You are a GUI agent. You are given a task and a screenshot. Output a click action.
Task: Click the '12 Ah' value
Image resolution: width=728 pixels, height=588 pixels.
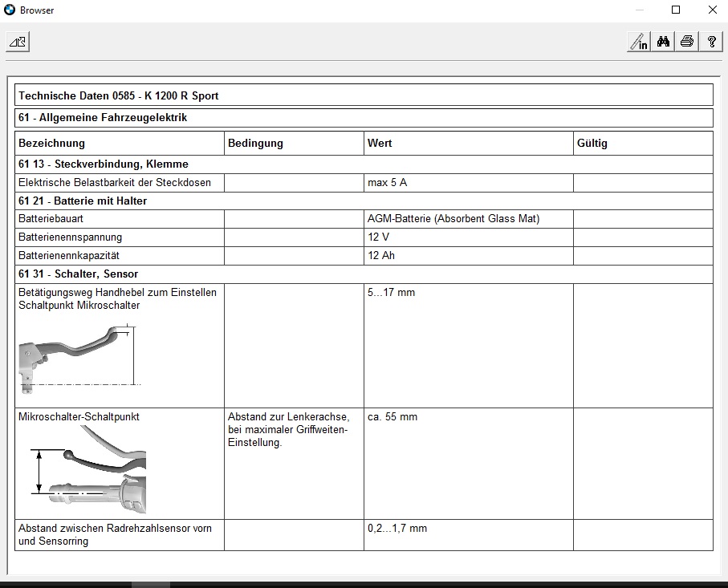(381, 255)
